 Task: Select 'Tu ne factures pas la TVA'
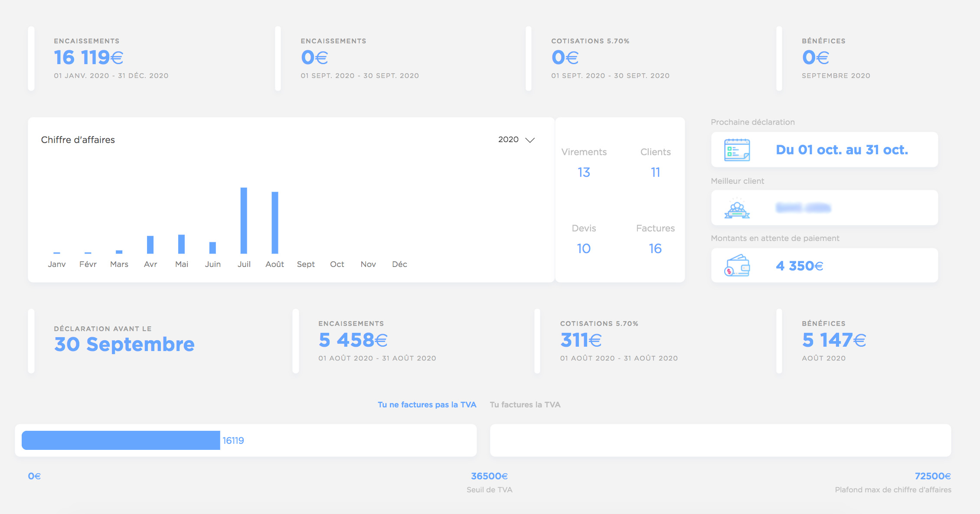coord(427,404)
